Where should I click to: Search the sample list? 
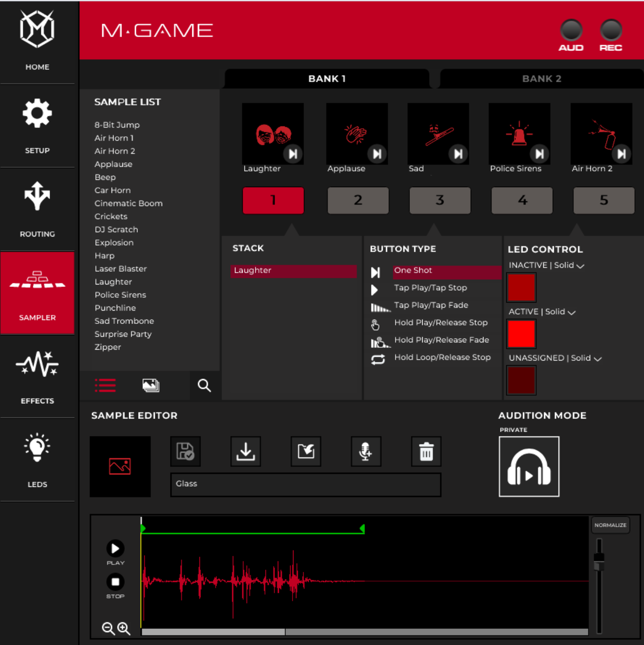(x=204, y=385)
